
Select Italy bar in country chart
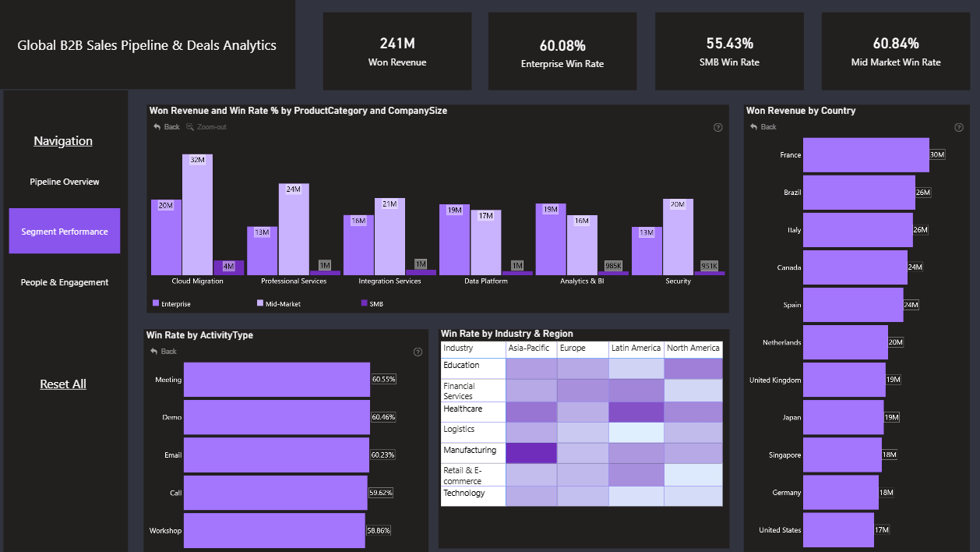pos(858,230)
